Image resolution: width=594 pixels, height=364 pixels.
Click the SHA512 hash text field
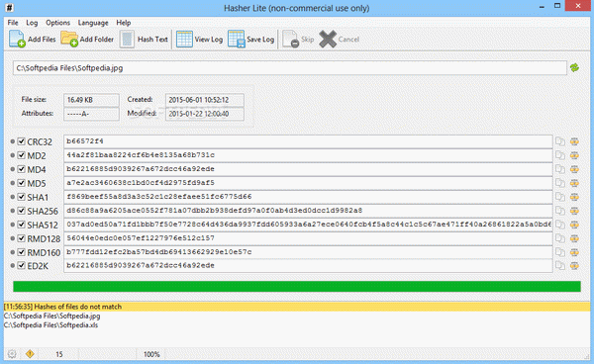point(308,225)
